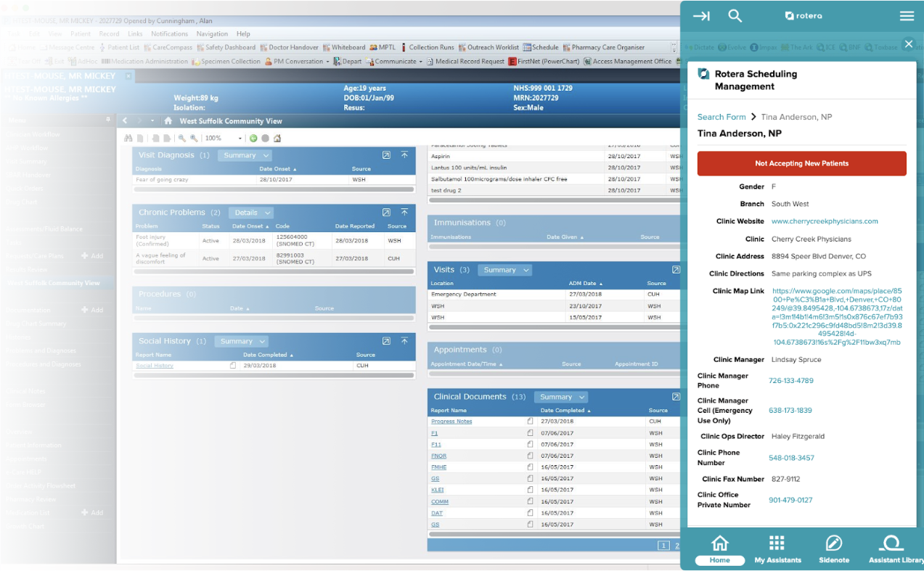Pop out the Chronic Problems panel
This screenshot has width=924, height=571.
(386, 213)
